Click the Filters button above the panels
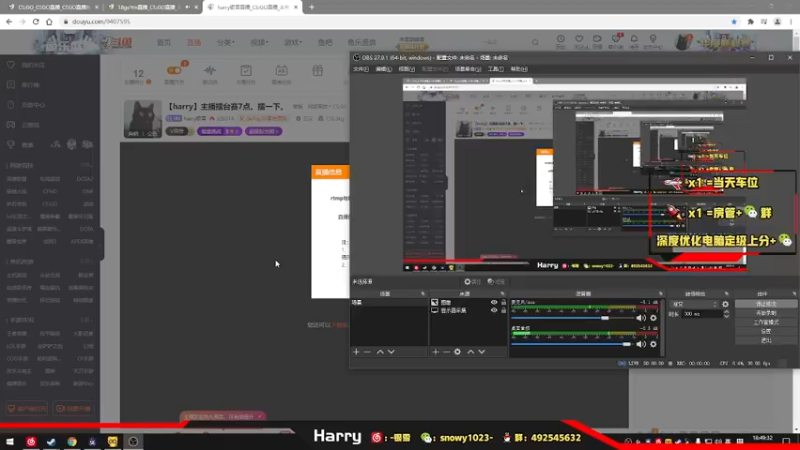This screenshot has width=800, height=450. coord(496,282)
